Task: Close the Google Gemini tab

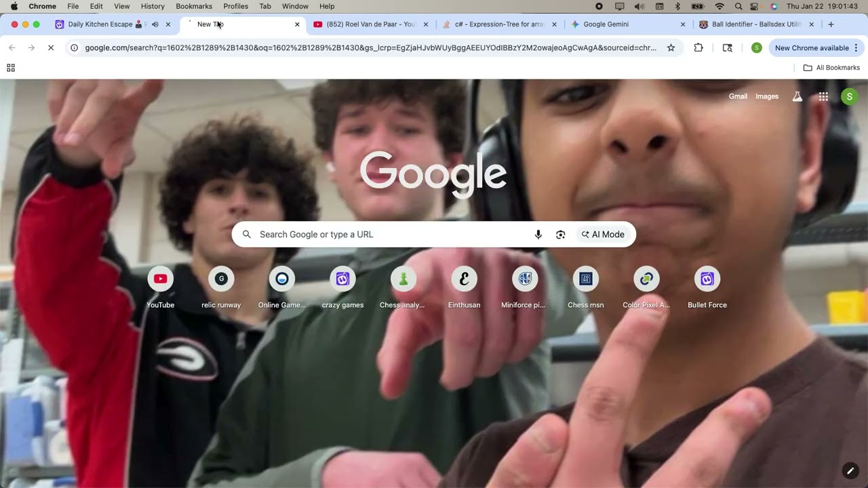Action: 683,24
